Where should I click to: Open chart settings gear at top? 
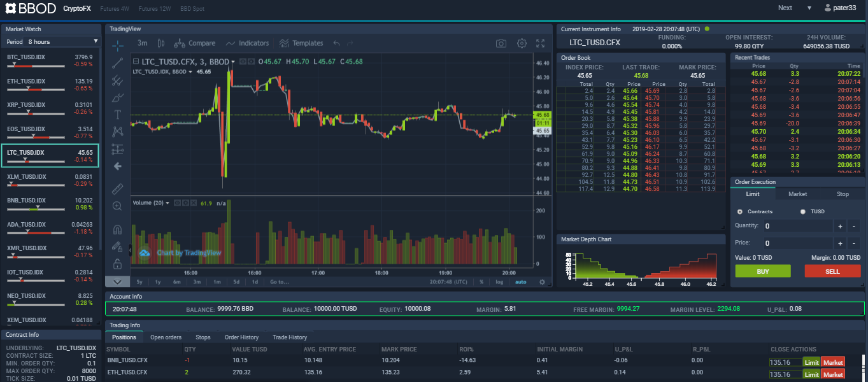[522, 43]
